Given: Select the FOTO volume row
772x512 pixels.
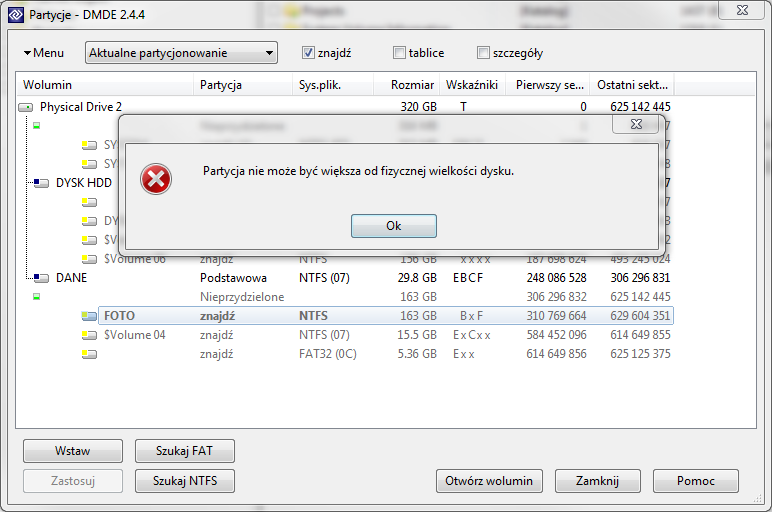Looking at the screenshot, I should (x=386, y=316).
